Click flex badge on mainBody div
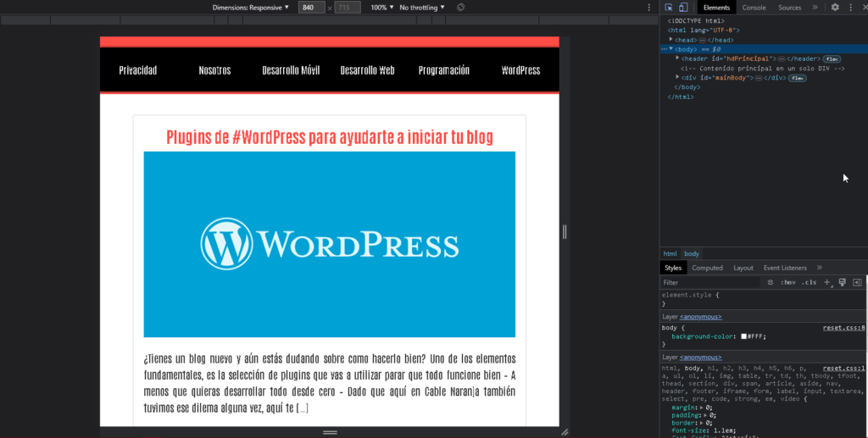Viewport: 868px width, 438px height. [797, 79]
